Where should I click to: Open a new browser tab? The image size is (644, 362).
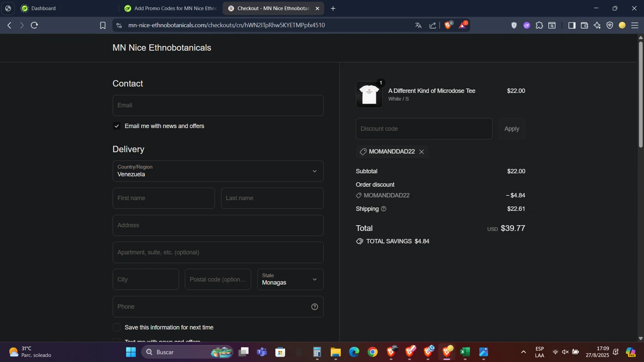click(333, 8)
